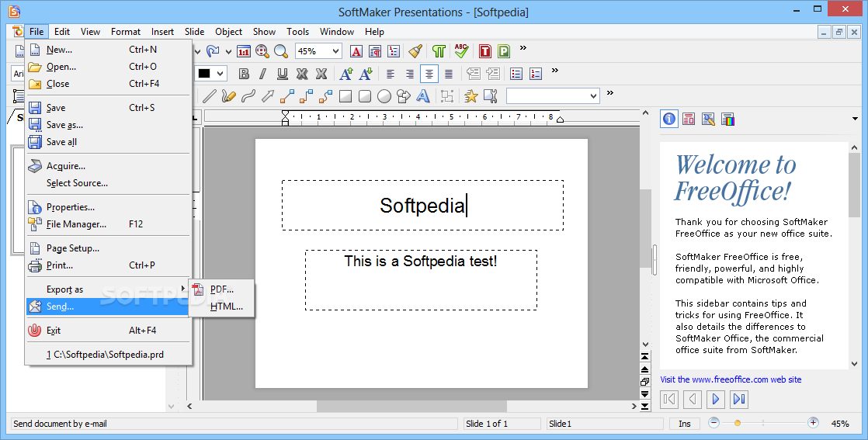Expand the Export as submenu
Viewport: 868px width, 440px height.
pos(109,289)
